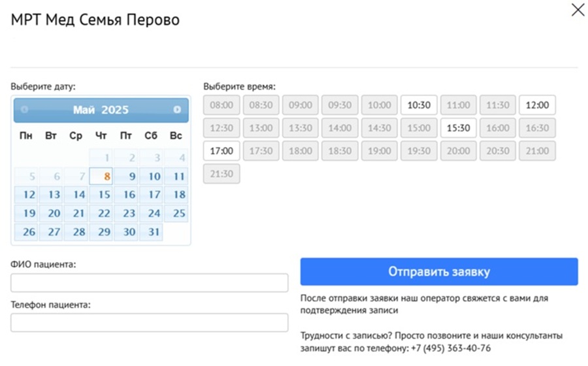
Task: Click the 09:00 time slot
Action: pyautogui.click(x=301, y=105)
